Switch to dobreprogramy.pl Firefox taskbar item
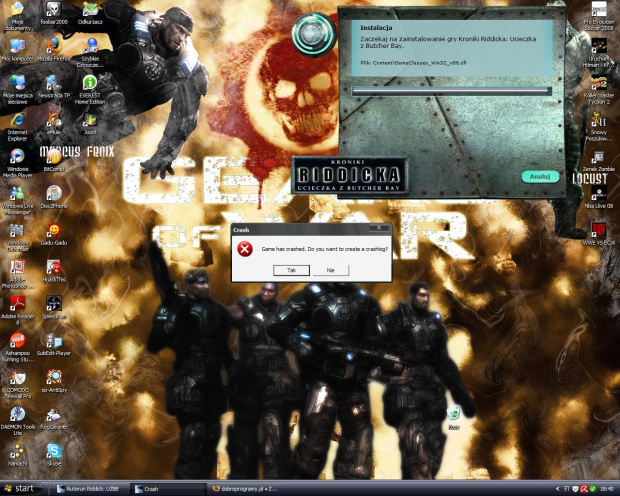The height and width of the screenshot is (496, 620). [246, 489]
